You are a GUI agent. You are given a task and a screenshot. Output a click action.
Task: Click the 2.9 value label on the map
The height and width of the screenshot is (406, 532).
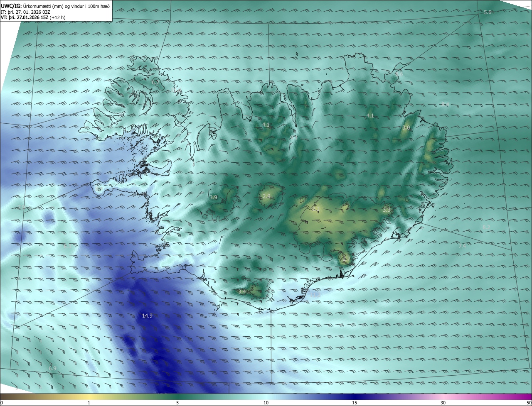pyautogui.click(x=266, y=196)
